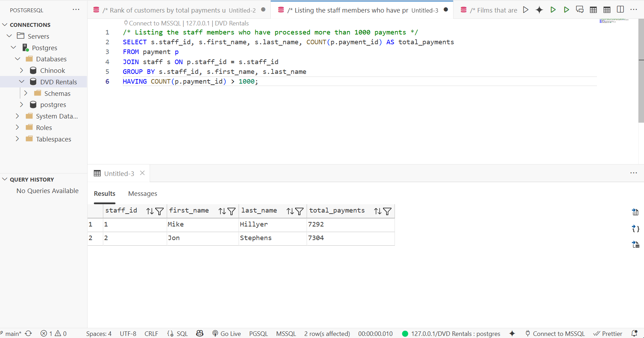
Task: Collapse the DVD Rentals database
Action: point(22,82)
